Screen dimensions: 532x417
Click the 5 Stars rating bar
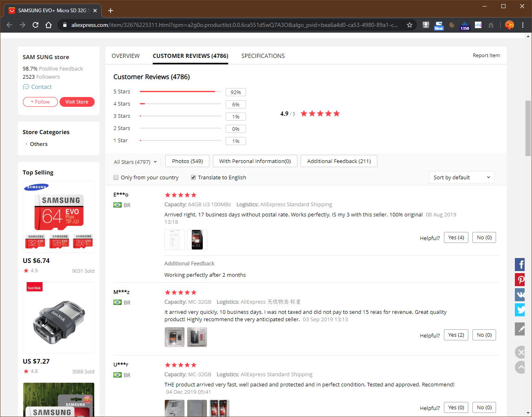tap(181, 92)
